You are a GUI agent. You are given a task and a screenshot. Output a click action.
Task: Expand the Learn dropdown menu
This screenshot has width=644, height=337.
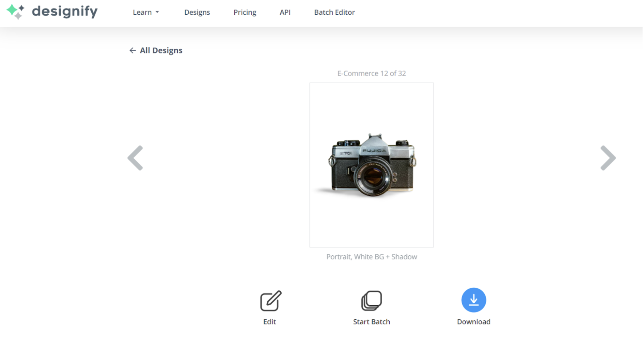(x=146, y=12)
